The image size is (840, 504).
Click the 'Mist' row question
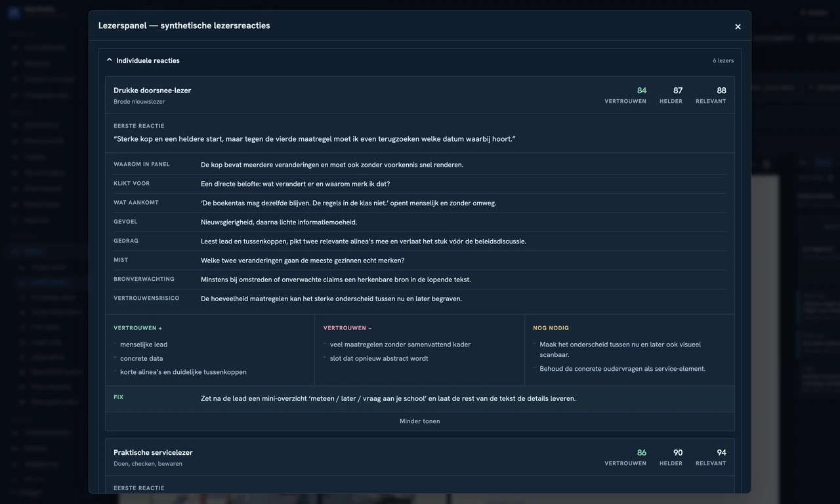(303, 261)
